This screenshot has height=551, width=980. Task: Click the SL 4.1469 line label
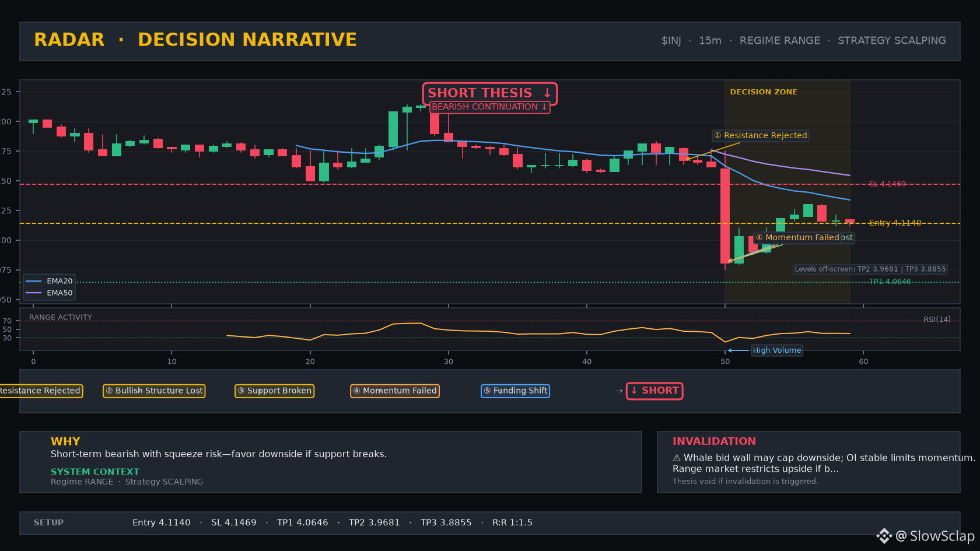887,184
